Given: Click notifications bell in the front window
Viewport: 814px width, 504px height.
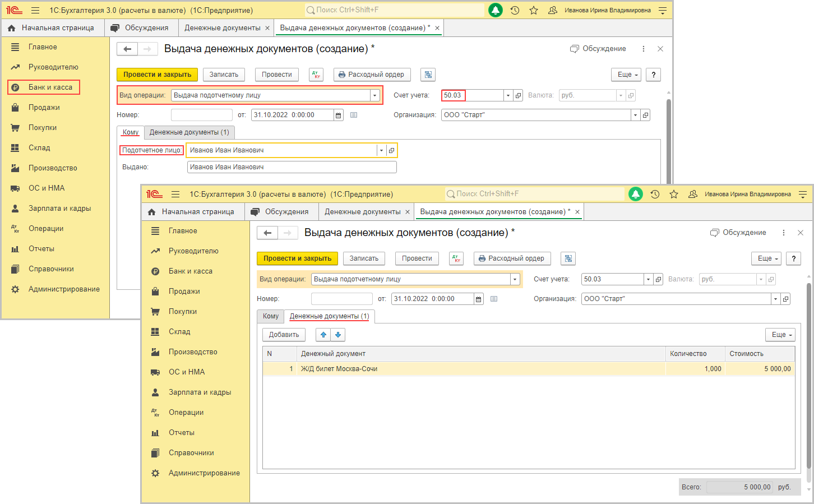Looking at the screenshot, I should point(636,194).
